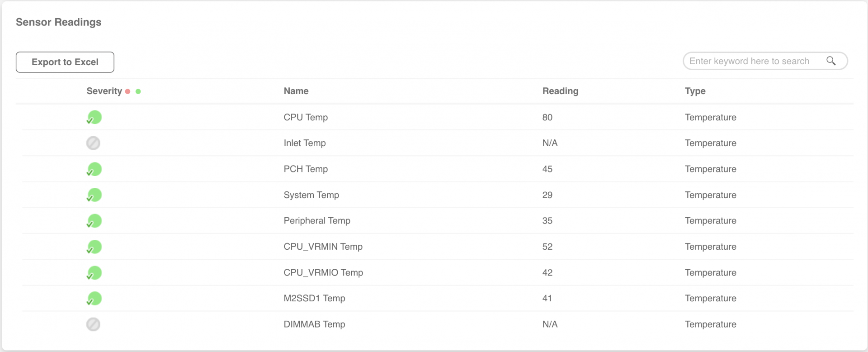This screenshot has height=352, width=868.
Task: Click the magnifying glass search icon
Action: pos(831,61)
